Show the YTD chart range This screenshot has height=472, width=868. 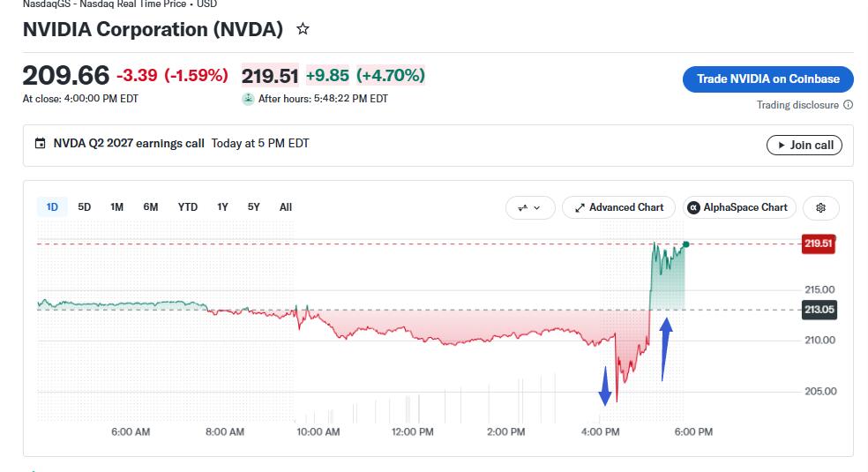[188, 207]
